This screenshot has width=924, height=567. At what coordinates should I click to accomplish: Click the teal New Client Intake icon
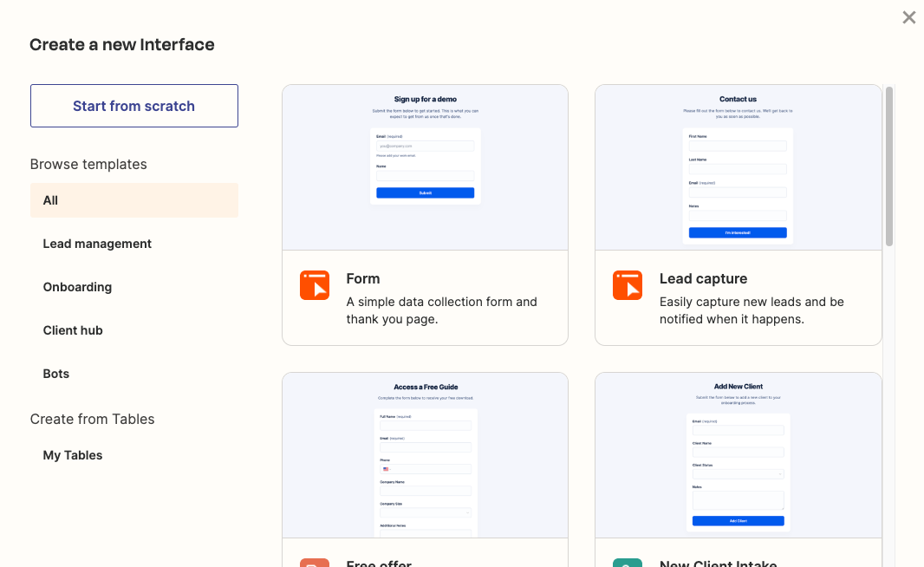[x=628, y=563]
